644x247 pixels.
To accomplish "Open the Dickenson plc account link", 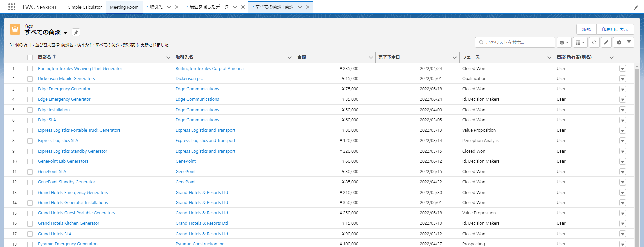I will coord(189,79).
